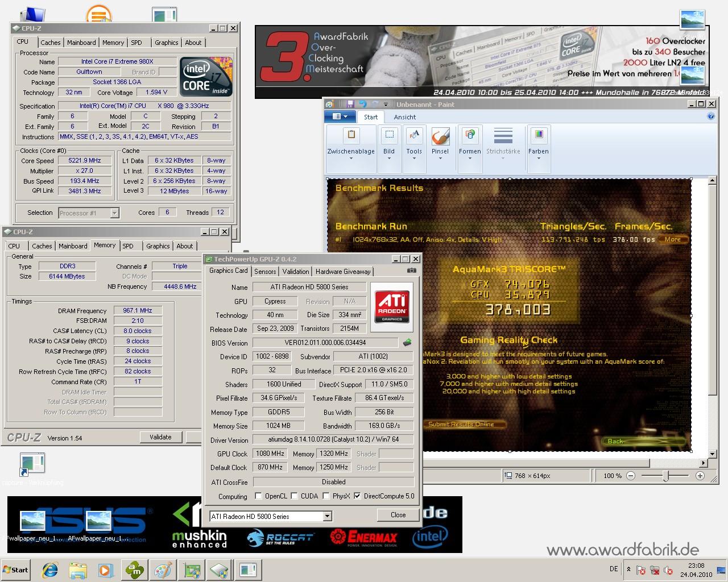728x582 pixels.
Task: Click the GPU-Z BIOS Version field
Action: (325, 343)
